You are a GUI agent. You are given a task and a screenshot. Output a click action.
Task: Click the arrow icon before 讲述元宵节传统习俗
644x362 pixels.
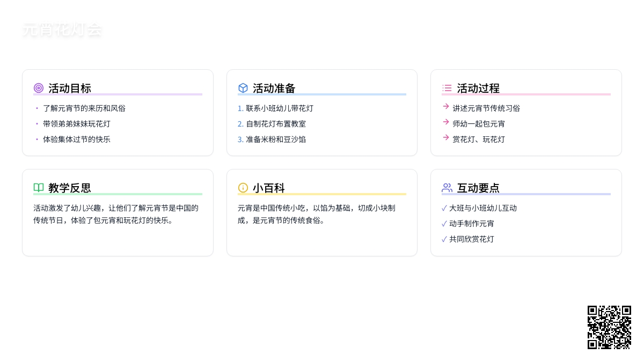click(446, 107)
